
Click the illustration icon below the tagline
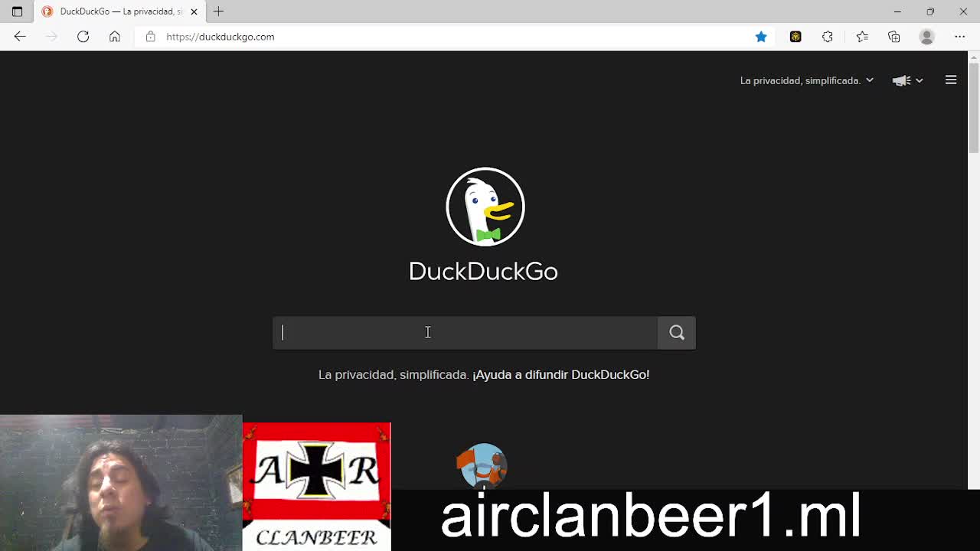coord(482,465)
